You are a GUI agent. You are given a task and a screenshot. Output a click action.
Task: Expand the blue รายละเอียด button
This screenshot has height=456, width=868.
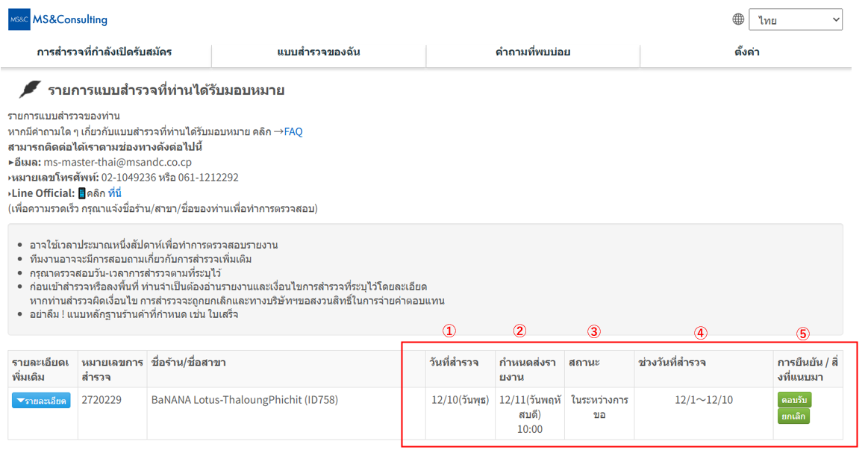(x=41, y=401)
